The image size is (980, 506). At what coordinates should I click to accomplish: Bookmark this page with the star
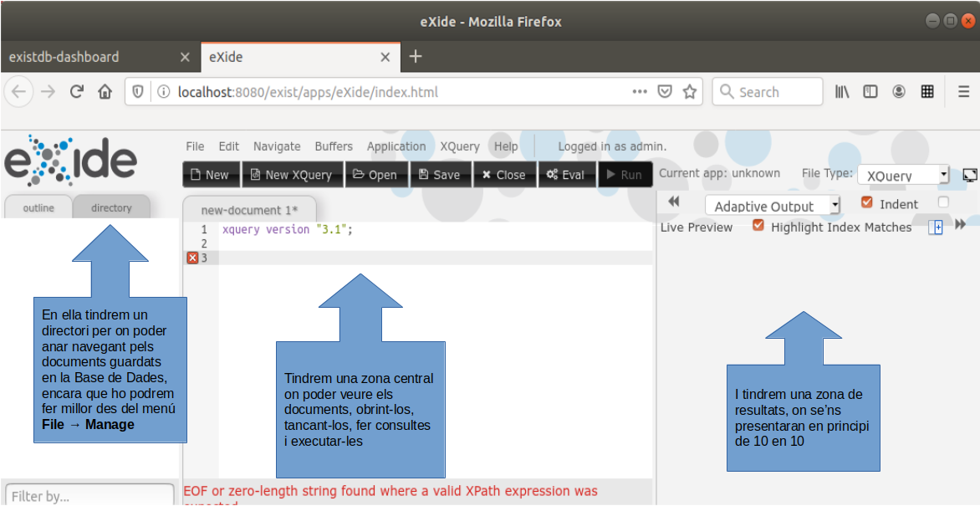(x=689, y=93)
